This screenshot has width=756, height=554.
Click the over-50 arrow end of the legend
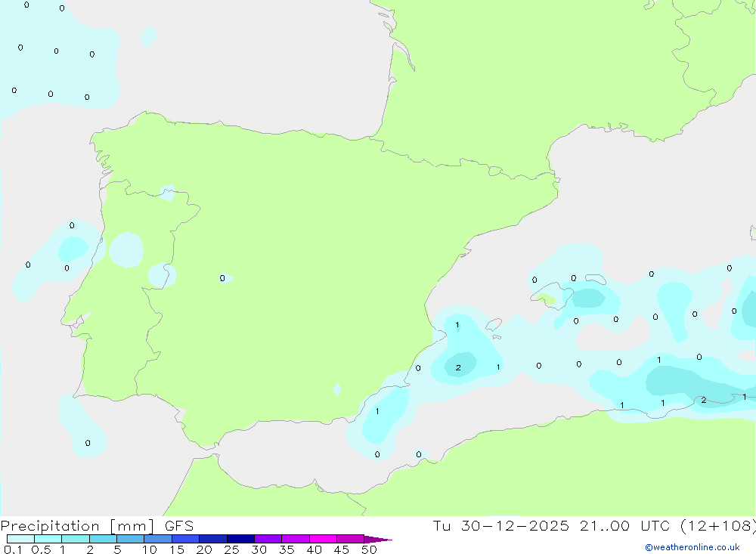(x=378, y=539)
